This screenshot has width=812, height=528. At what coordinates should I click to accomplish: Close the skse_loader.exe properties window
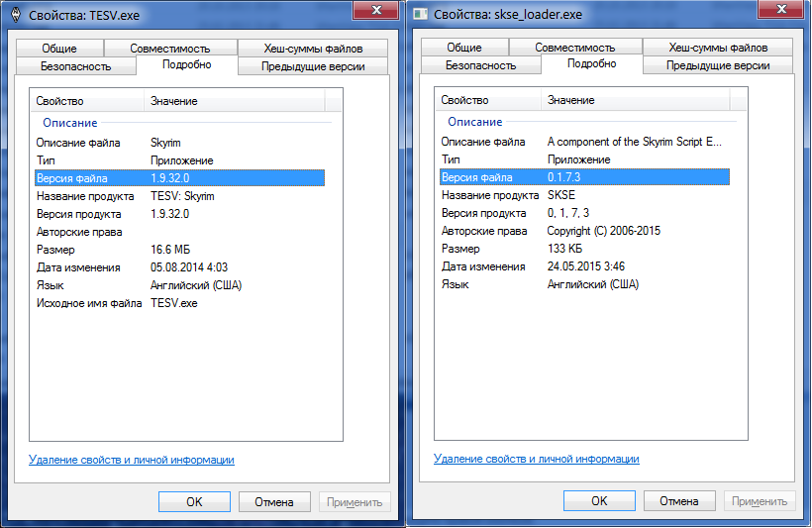(781, 9)
